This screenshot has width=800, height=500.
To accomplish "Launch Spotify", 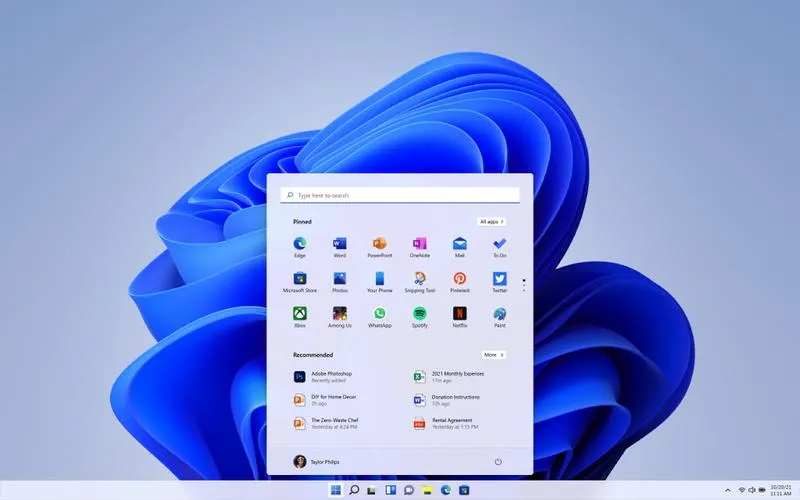I will coord(419,317).
